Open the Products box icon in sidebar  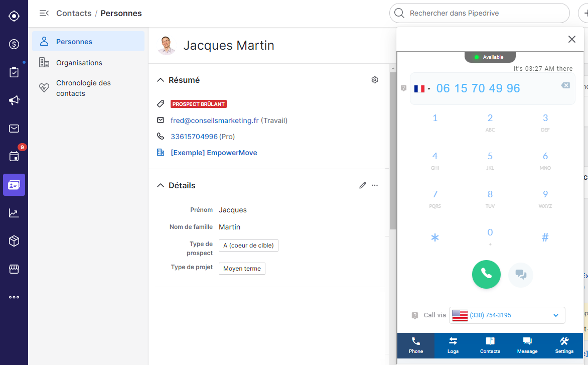(x=14, y=241)
